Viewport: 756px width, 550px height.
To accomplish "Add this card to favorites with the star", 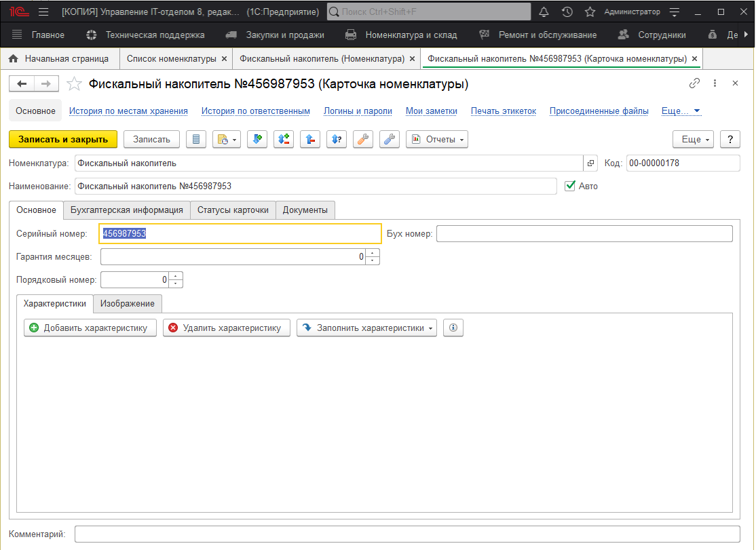I will point(75,84).
